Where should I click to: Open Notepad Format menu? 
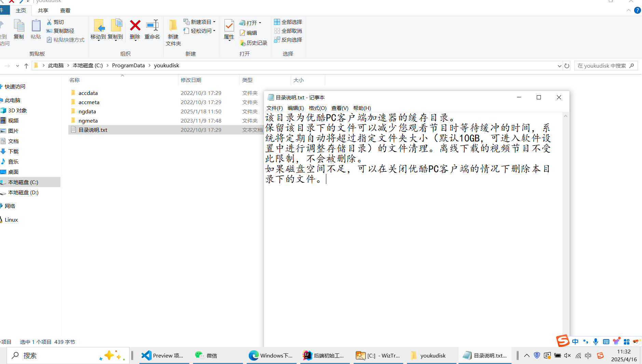tap(317, 108)
